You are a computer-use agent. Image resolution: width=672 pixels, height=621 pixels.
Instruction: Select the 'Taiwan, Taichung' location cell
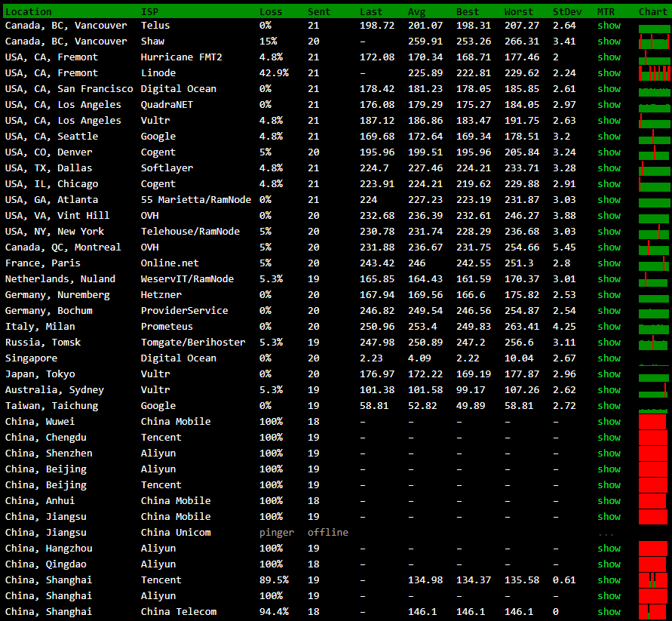(51, 406)
